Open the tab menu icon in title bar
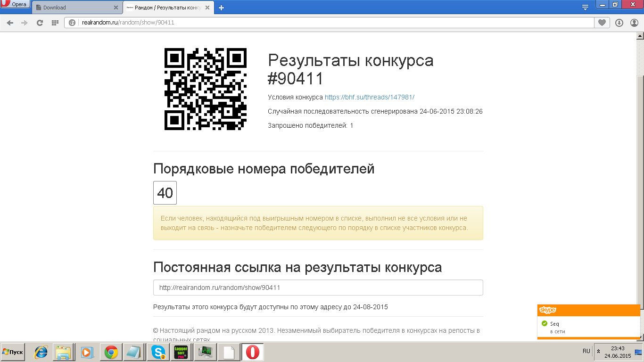 585,7
